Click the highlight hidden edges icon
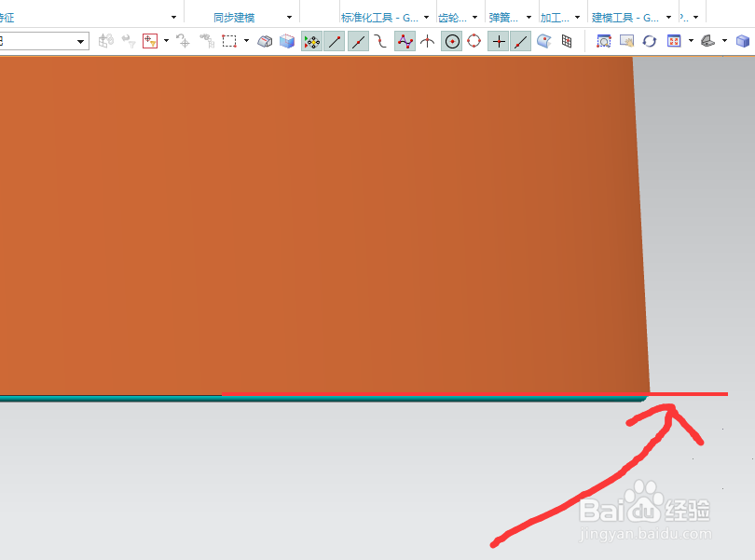The image size is (755, 560). tap(265, 41)
